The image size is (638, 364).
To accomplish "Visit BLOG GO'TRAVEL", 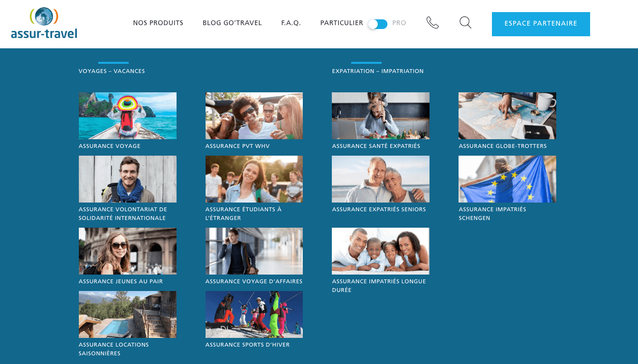I will pos(232,23).
